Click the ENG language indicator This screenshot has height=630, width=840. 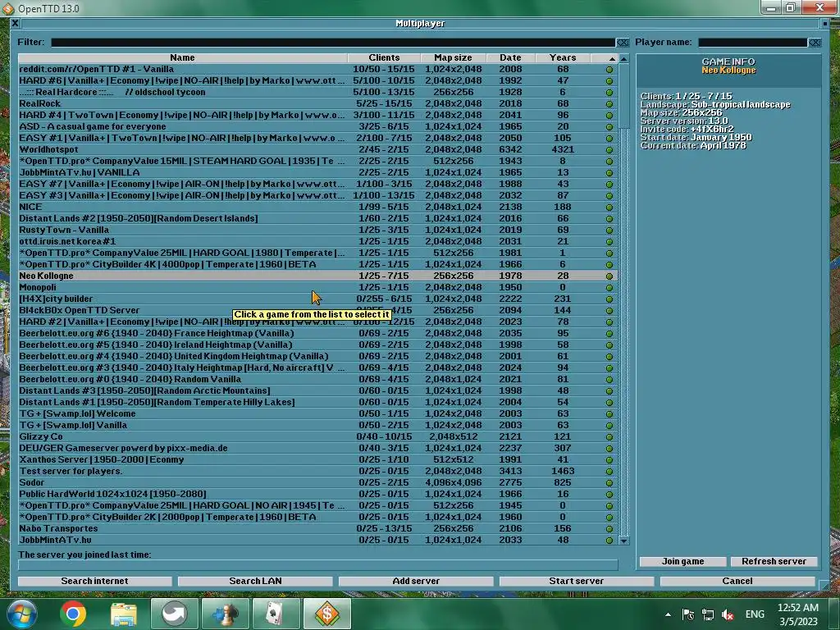coord(755,614)
